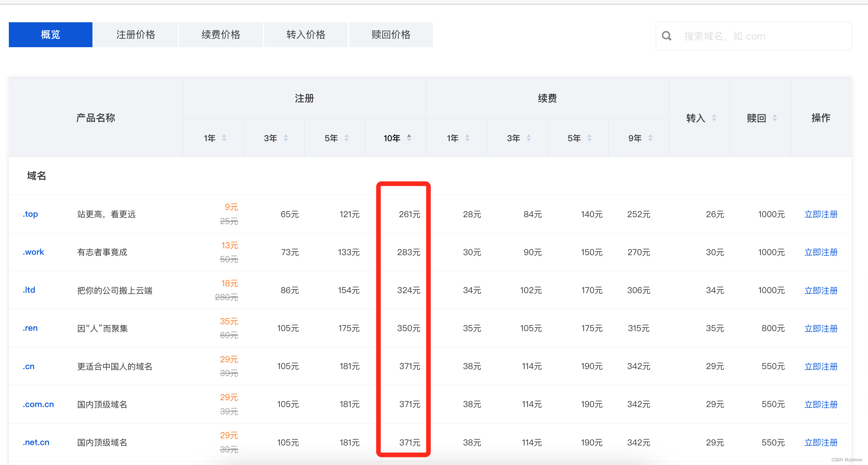
Task: Open the .ren domain link
Action: pos(30,328)
